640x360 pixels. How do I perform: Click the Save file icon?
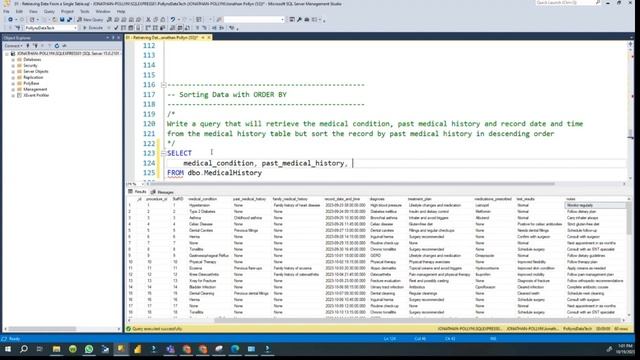62,19
